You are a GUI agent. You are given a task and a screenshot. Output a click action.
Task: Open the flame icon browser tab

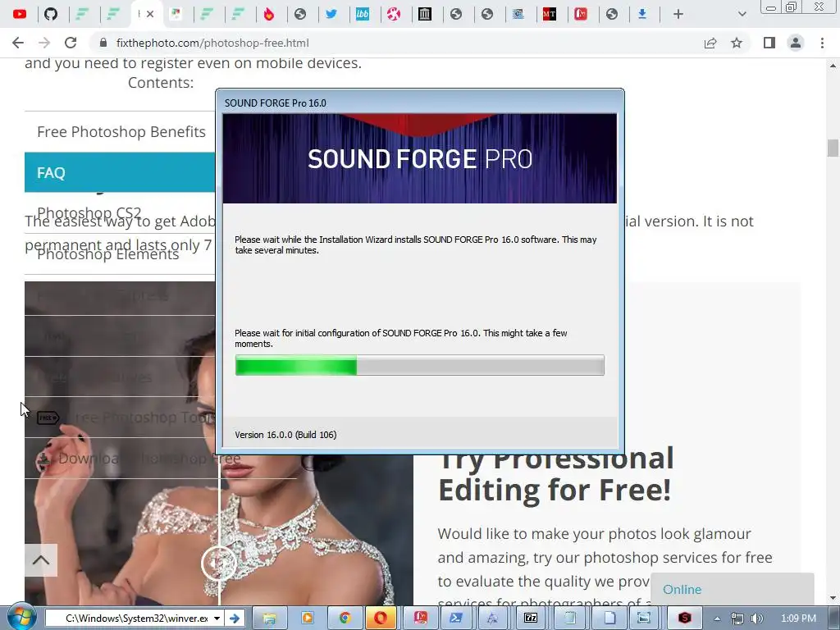click(269, 14)
